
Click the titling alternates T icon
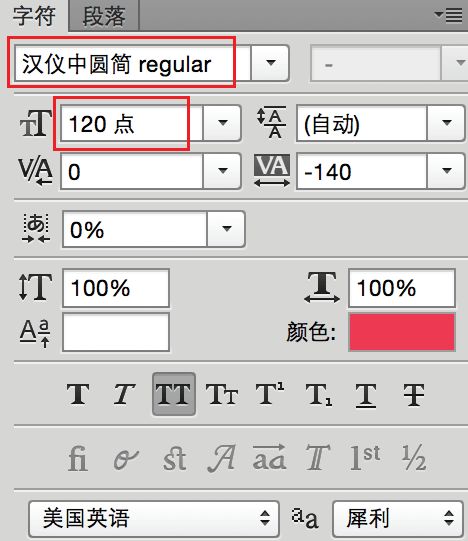coord(318,458)
